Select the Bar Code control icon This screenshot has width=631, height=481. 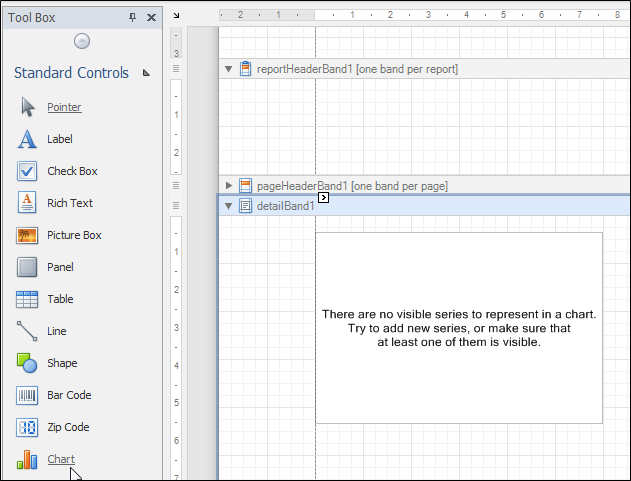(x=27, y=395)
